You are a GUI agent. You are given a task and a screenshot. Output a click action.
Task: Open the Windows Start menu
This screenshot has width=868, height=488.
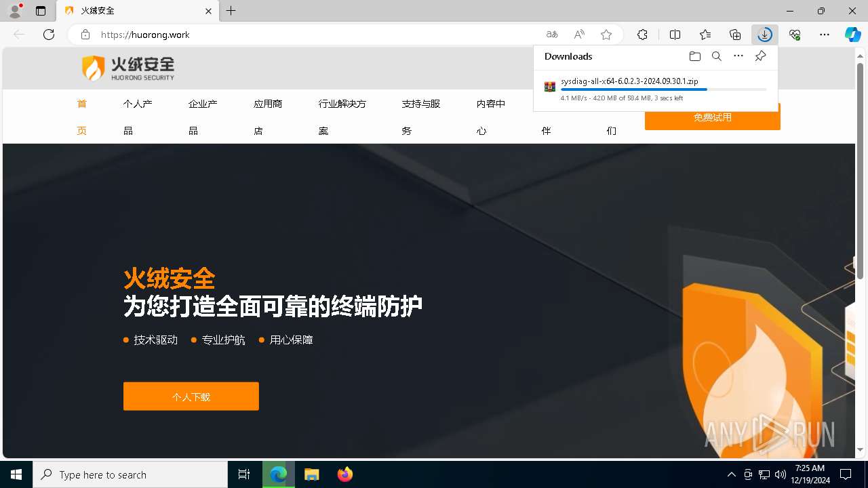16,474
